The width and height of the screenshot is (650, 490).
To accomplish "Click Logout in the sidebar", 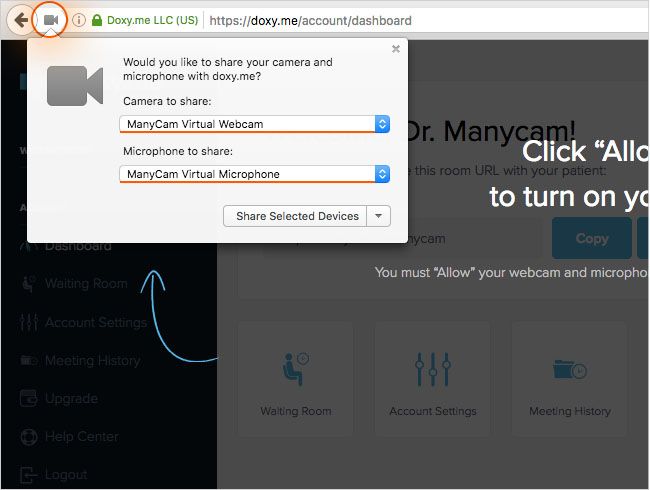I will (x=66, y=474).
